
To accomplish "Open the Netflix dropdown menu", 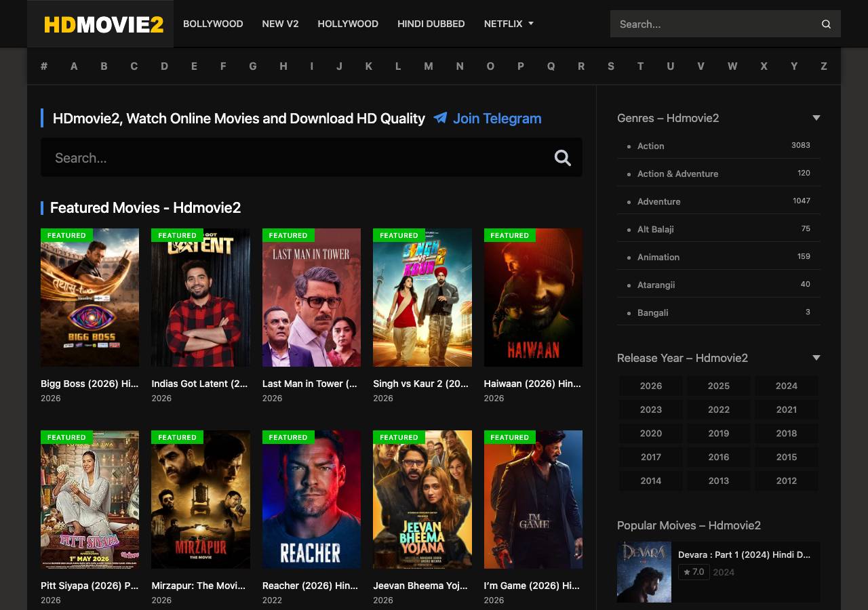I will pyautogui.click(x=509, y=24).
